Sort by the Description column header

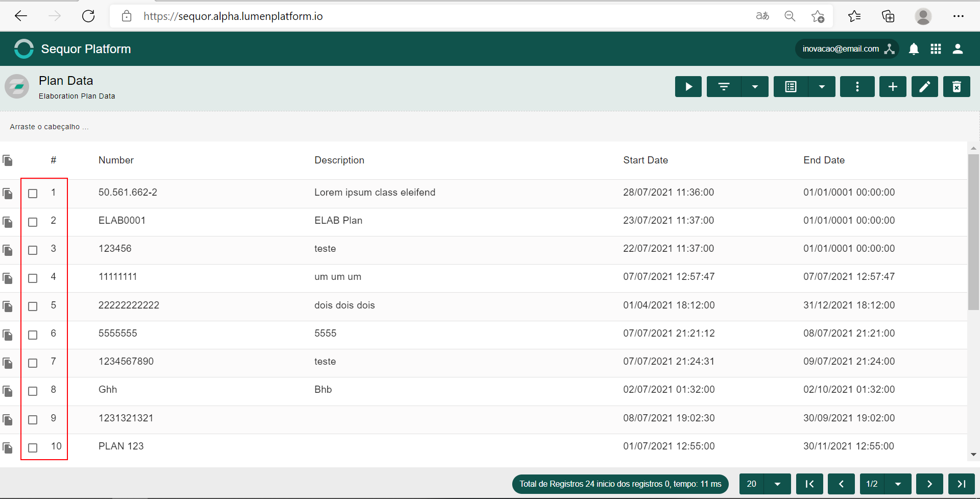339,160
